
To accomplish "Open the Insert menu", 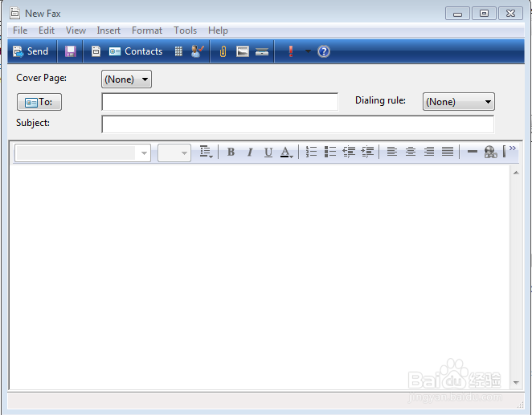I will click(x=108, y=31).
